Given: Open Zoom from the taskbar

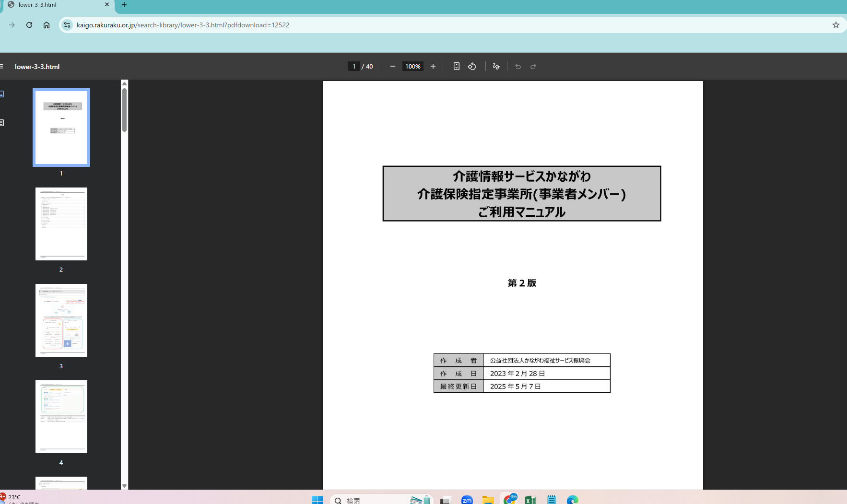Looking at the screenshot, I should (x=467, y=500).
